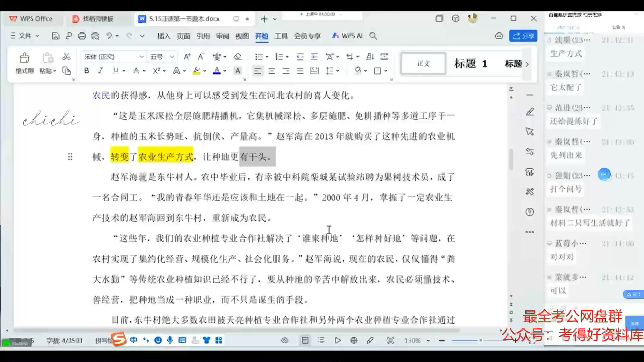Viewport: 644px width, 362px height.
Task: Click the Print icon in quick access bar
Action: 82,36
